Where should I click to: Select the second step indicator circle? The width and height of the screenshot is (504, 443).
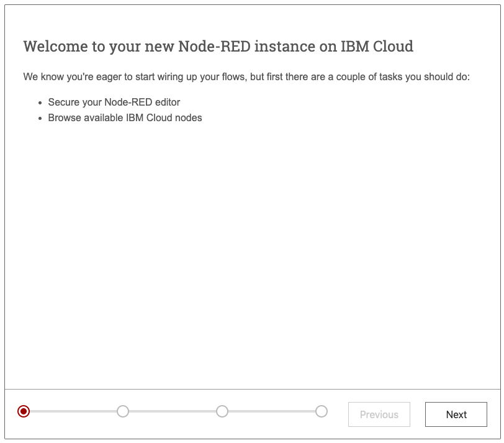pos(123,411)
